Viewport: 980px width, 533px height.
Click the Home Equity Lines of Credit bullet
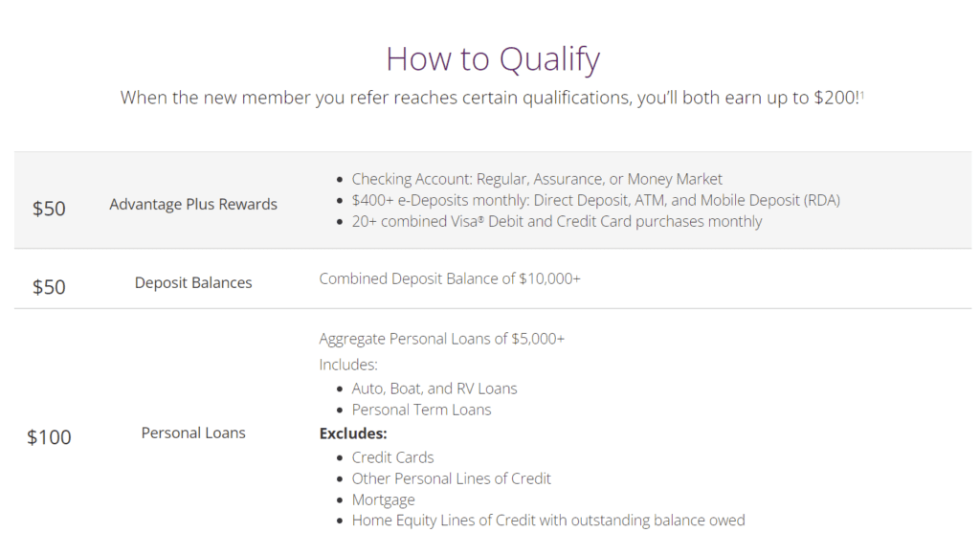(x=548, y=521)
